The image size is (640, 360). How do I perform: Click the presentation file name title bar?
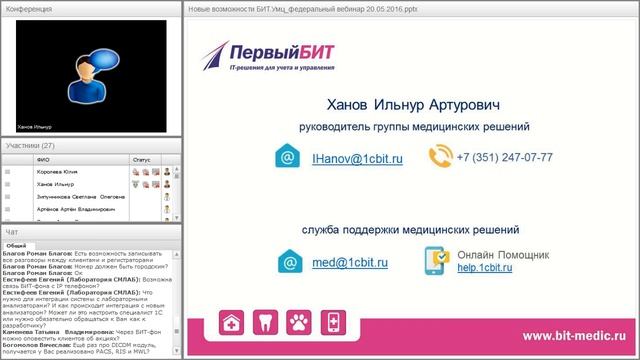point(411,9)
